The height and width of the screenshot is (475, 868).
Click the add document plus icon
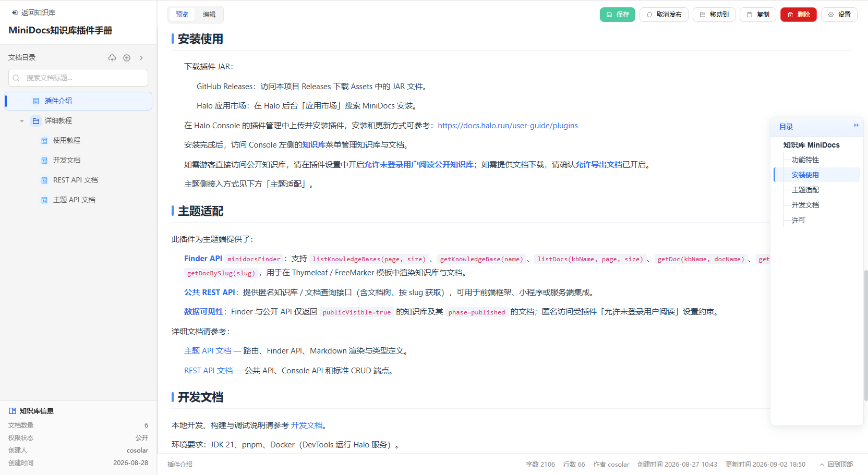click(127, 58)
